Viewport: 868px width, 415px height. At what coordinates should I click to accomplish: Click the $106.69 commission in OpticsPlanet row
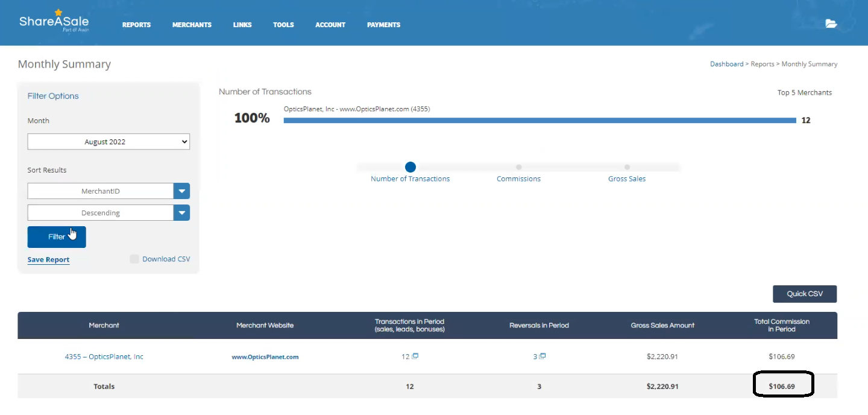(782, 356)
